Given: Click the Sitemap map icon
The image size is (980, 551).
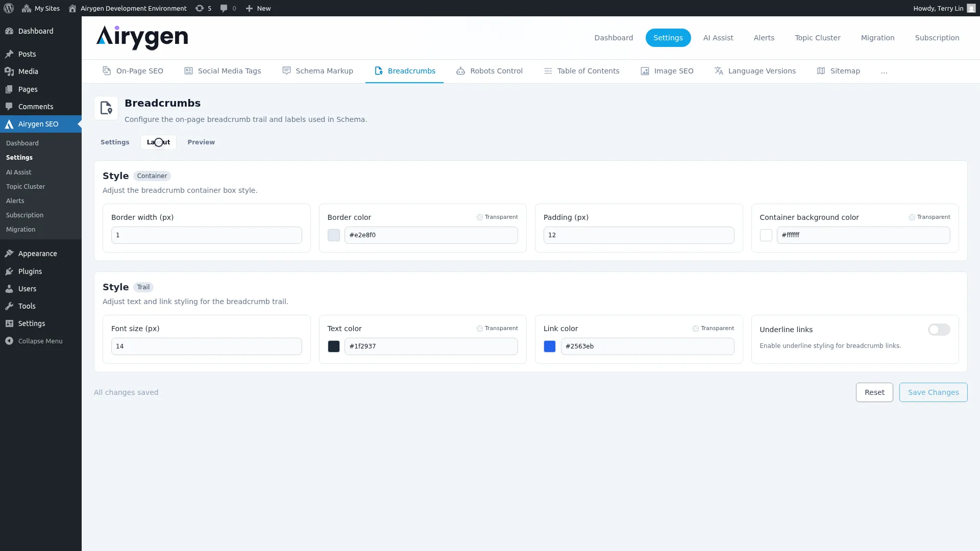Looking at the screenshot, I should click(x=821, y=71).
